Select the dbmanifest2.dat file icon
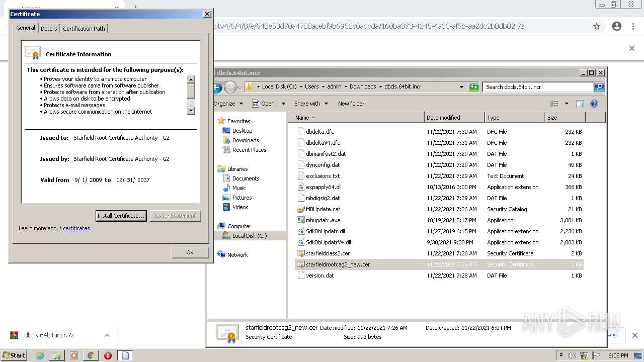 301,154
